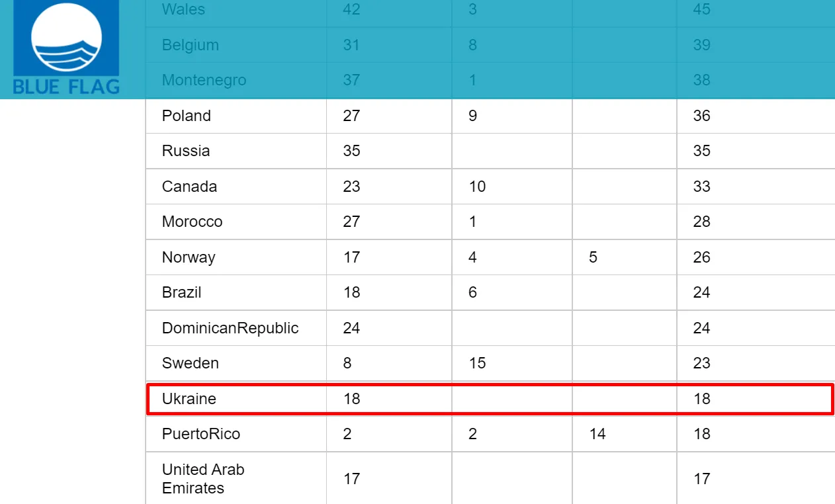The width and height of the screenshot is (835, 504).
Task: Select the Ukraine country name cell
Action: click(x=189, y=399)
